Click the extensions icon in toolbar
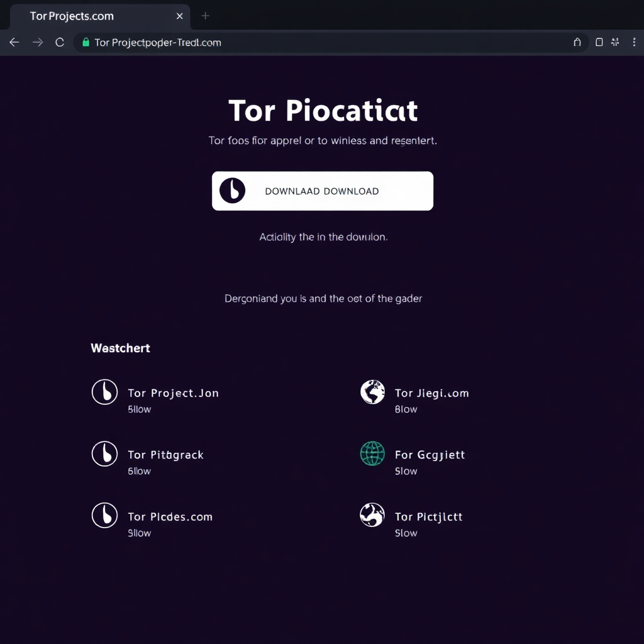 point(615,42)
